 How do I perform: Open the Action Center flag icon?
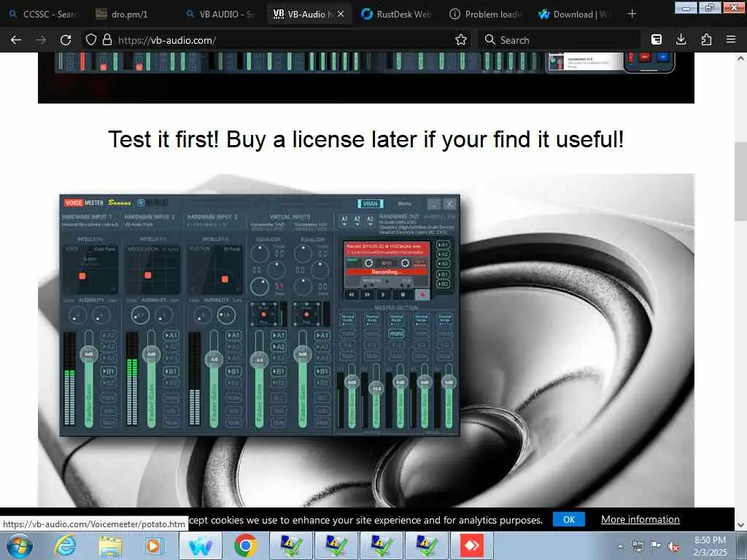656,546
